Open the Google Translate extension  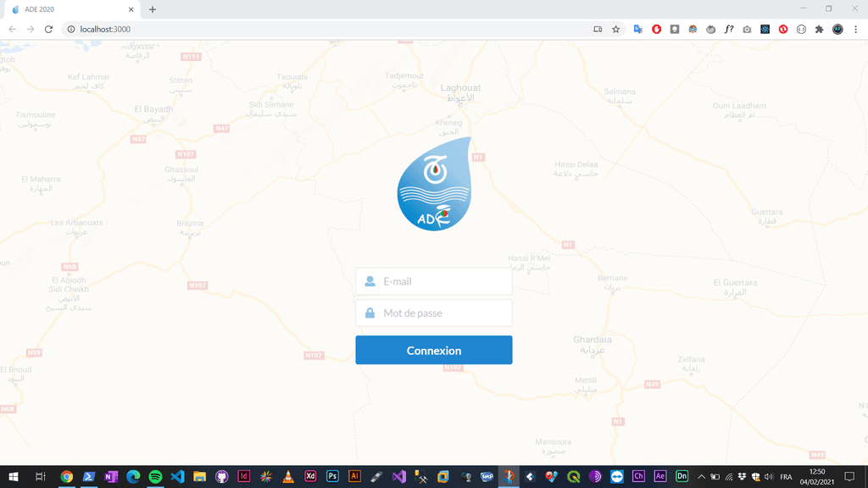(x=638, y=30)
